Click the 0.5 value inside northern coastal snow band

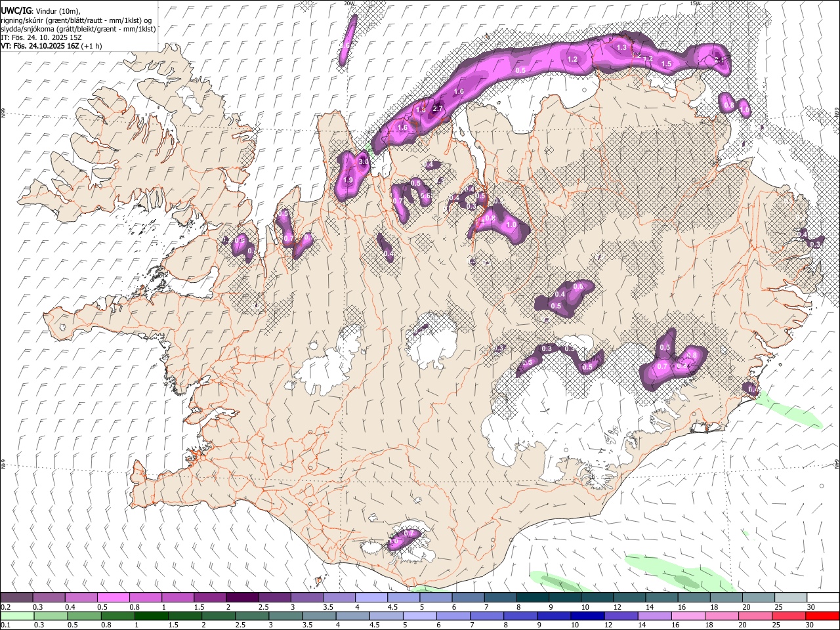click(x=520, y=70)
